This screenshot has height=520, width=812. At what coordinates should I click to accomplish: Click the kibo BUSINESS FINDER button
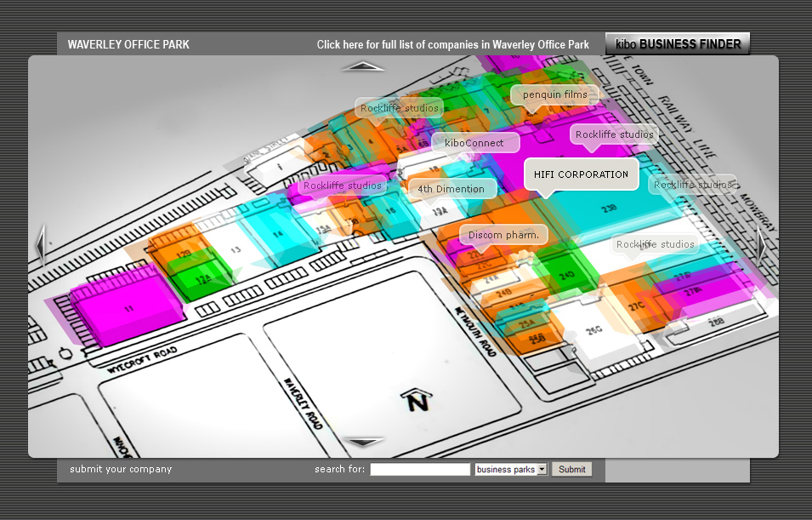click(677, 44)
